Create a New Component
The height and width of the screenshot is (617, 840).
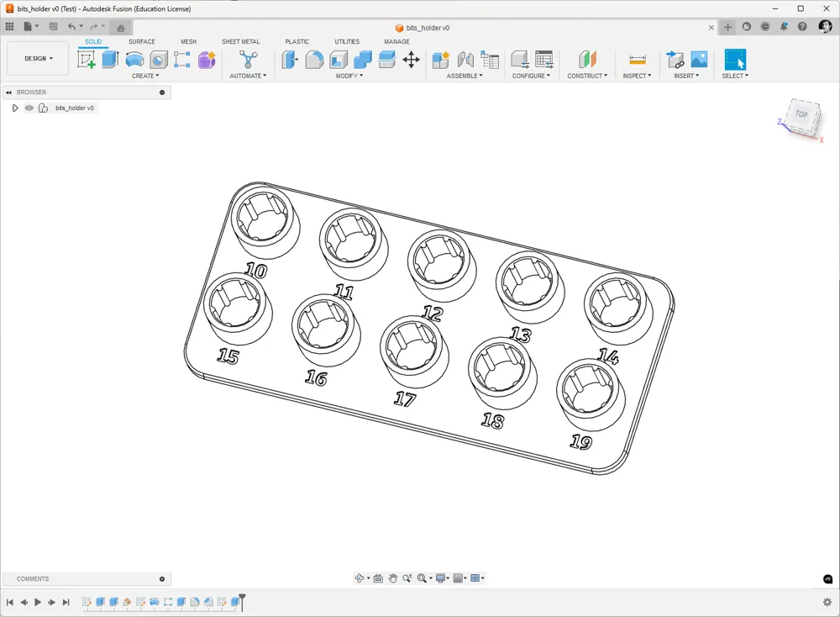tap(441, 60)
